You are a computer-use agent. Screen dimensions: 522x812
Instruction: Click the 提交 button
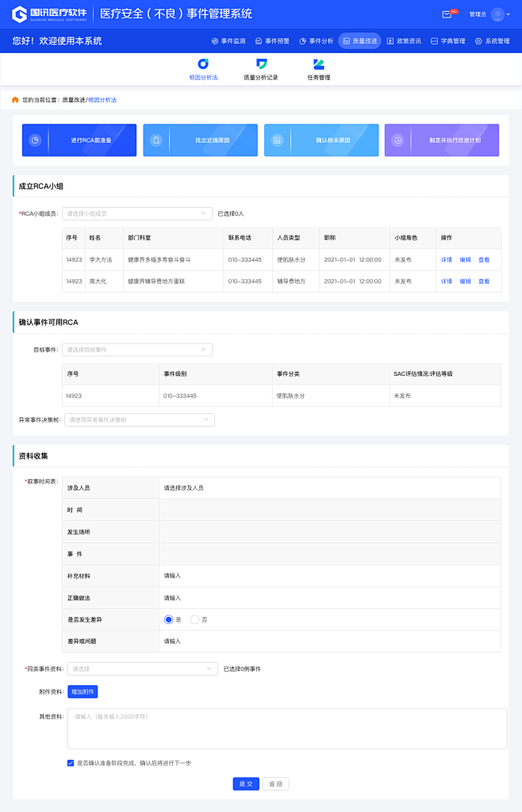click(x=246, y=783)
